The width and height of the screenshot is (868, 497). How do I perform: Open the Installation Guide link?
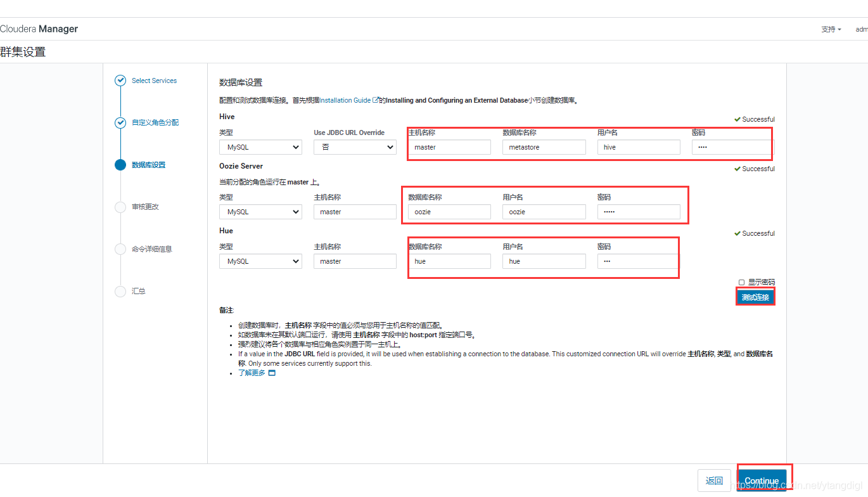click(345, 100)
